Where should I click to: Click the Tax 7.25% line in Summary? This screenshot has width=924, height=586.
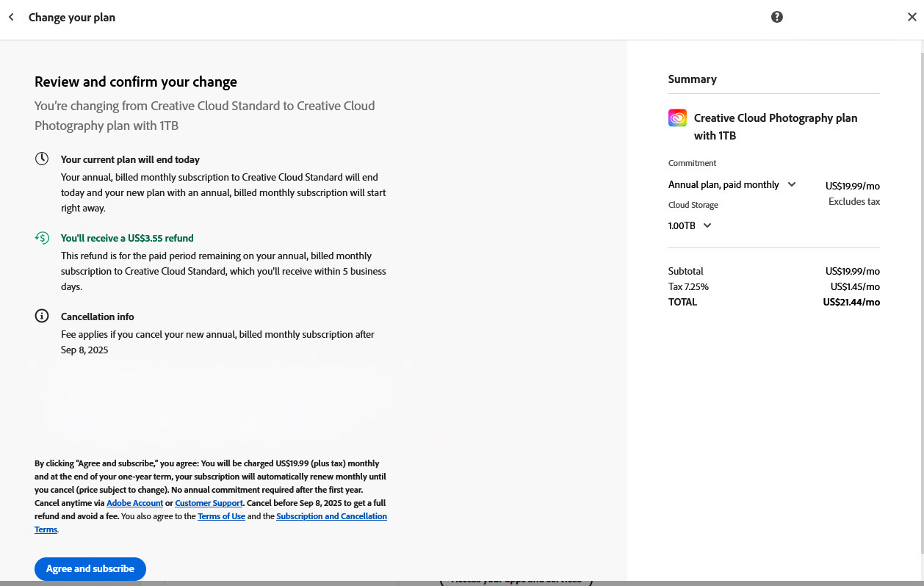[x=688, y=286]
